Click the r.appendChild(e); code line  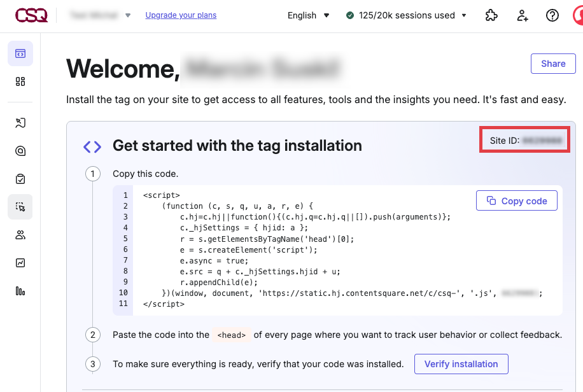[219, 283]
